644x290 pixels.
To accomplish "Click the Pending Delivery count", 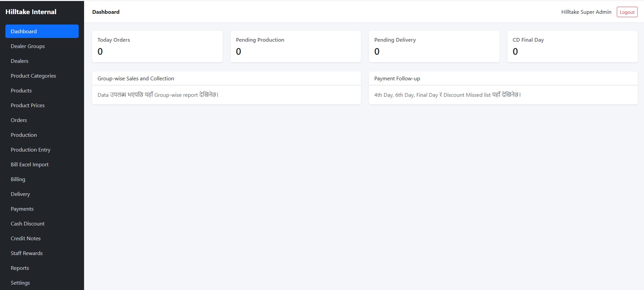I will coord(377,51).
